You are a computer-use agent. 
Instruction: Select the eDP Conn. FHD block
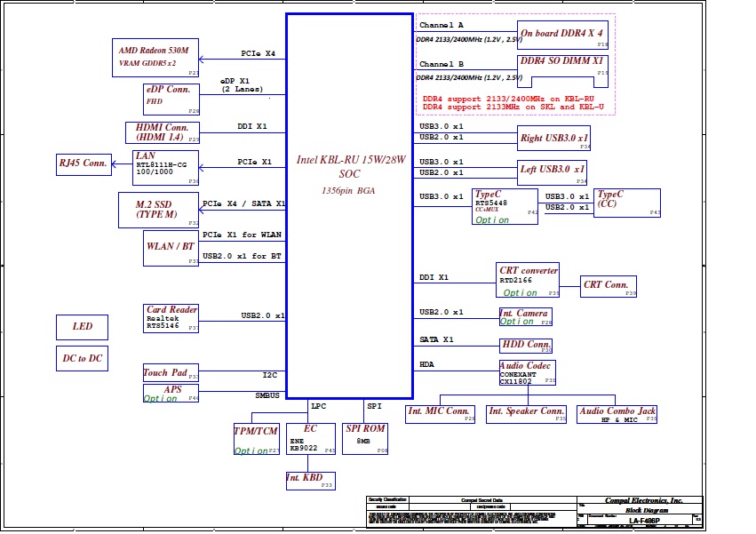pos(171,100)
